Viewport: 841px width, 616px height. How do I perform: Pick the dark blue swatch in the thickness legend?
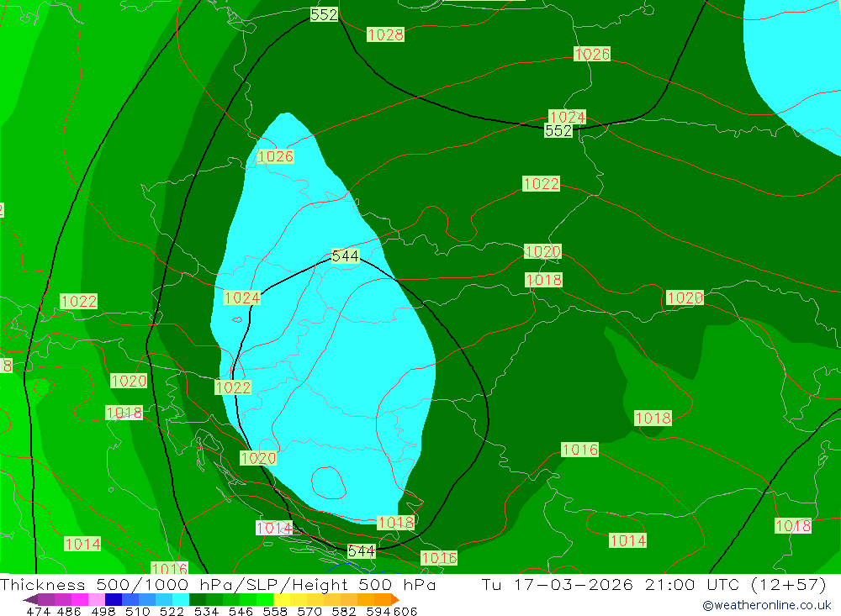[x=113, y=599]
